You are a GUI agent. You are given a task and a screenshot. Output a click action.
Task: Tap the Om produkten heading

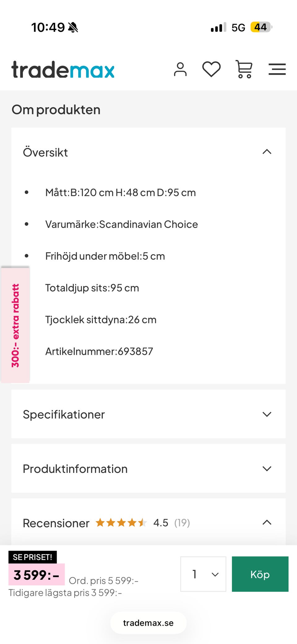coord(56,110)
